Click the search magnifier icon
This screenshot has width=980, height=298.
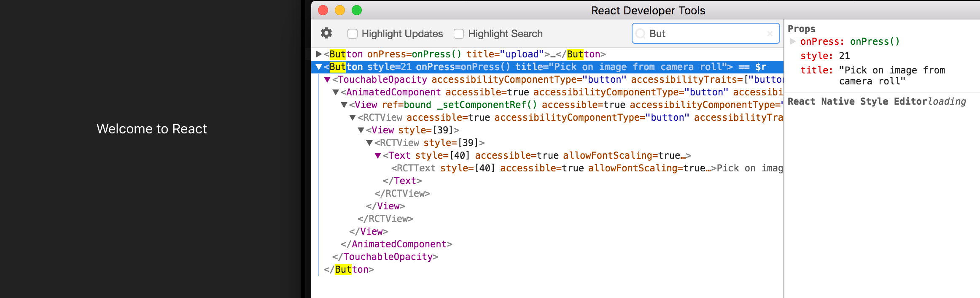pos(640,34)
